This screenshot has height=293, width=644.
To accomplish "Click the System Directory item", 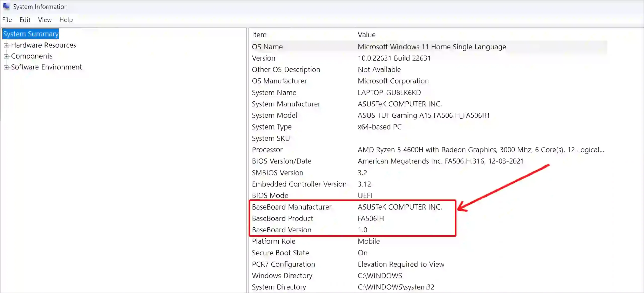I will (279, 287).
